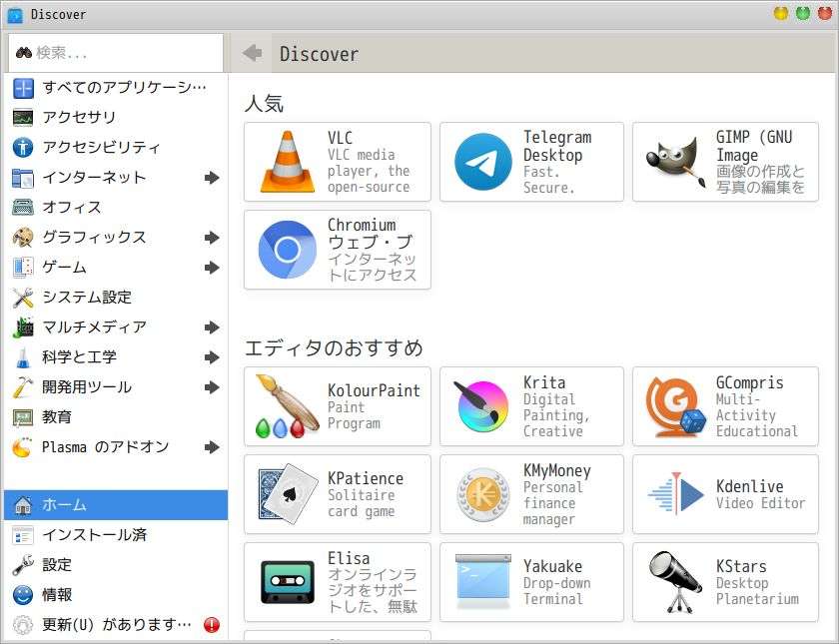Click the オフィス typewriter icon

coord(23,208)
